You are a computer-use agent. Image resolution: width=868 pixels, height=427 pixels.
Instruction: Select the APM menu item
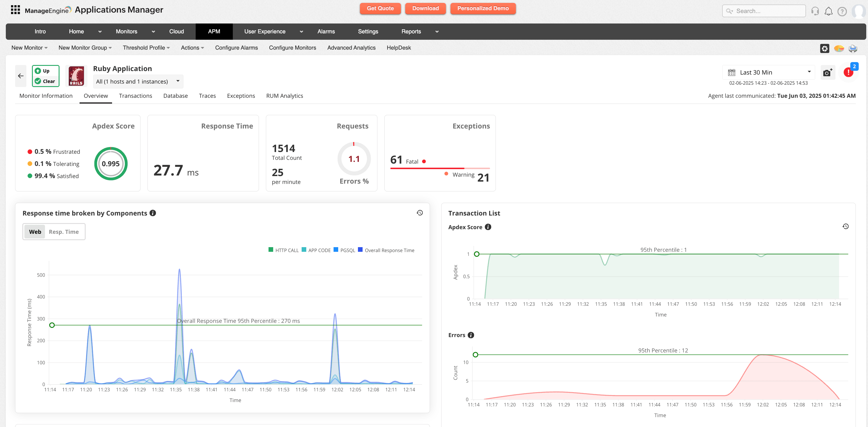[x=214, y=31]
